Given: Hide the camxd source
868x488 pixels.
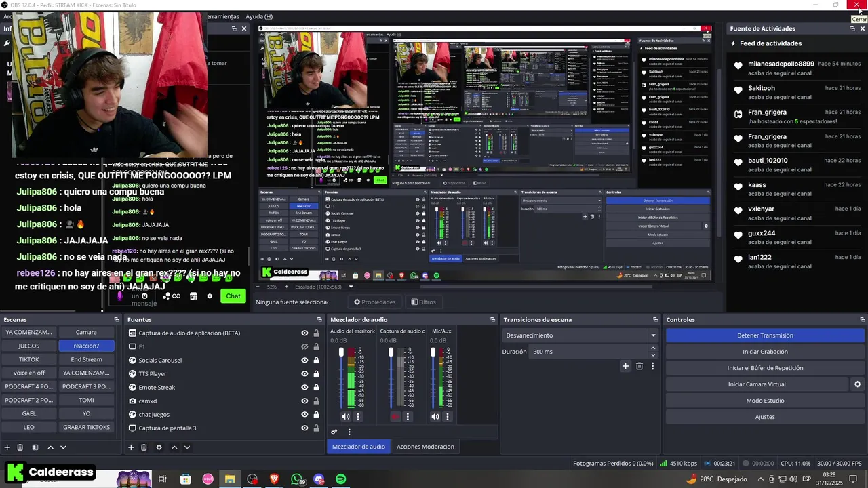Looking at the screenshot, I should (304, 401).
